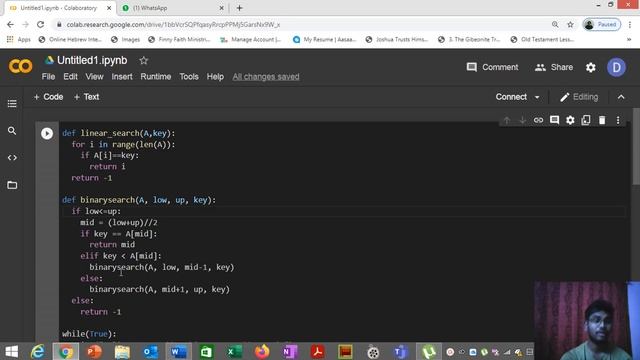Image resolution: width=640 pixels, height=360 pixels.
Task: Open the Chrome three-dot menu
Action: (630, 24)
